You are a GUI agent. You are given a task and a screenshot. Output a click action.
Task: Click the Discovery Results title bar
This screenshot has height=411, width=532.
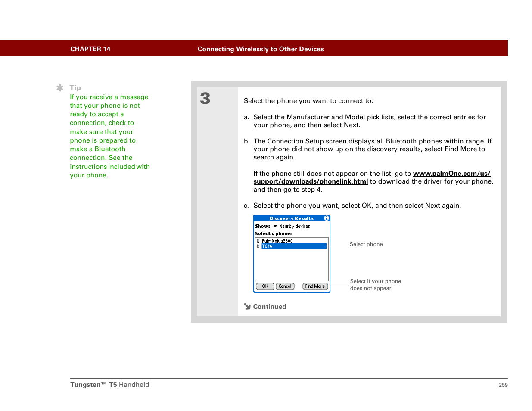[292, 218]
